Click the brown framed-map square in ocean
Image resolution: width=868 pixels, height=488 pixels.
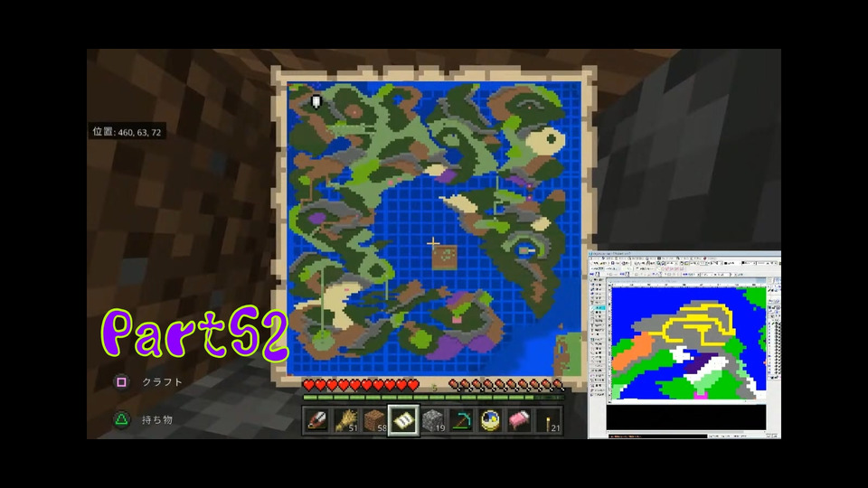(x=445, y=258)
